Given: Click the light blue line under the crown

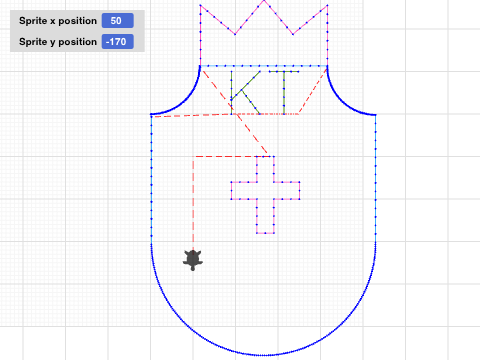Looking at the screenshot, I should 264,66.
